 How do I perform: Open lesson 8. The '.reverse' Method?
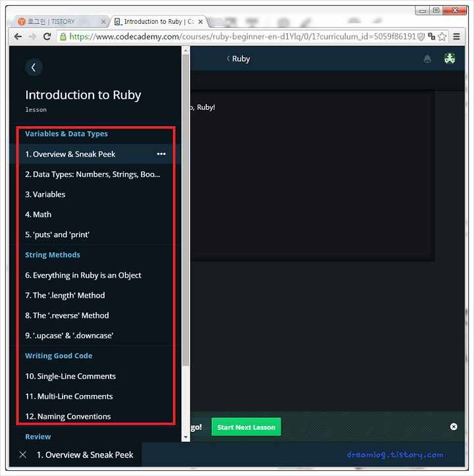95,315
